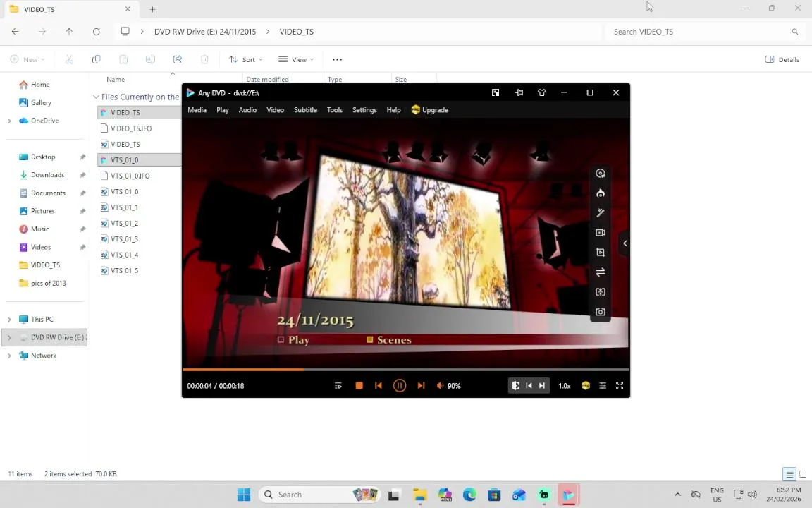Click the convert arrows icon in sidebar
Screen dimensions: 812x508
coord(601,272)
